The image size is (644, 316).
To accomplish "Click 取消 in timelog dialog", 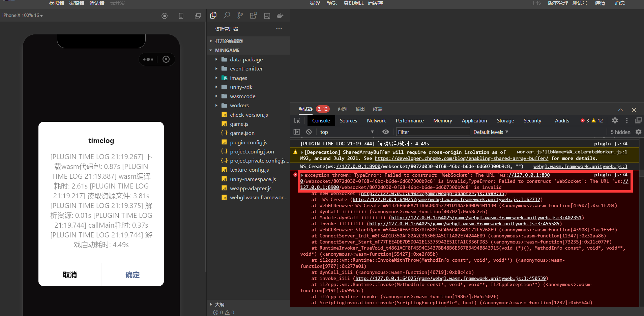I will click(x=70, y=275).
